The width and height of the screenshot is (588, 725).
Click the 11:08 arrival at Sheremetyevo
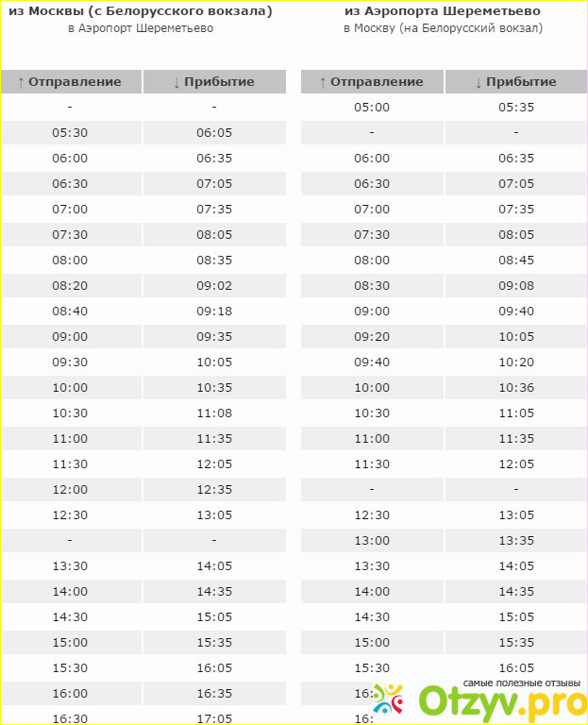pyautogui.click(x=214, y=413)
